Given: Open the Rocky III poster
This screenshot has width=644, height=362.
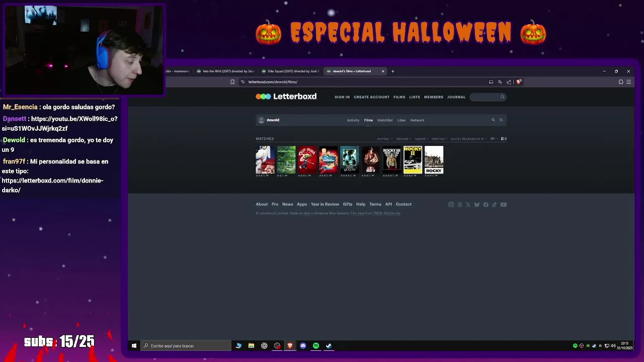Looking at the screenshot, I should point(391,160).
